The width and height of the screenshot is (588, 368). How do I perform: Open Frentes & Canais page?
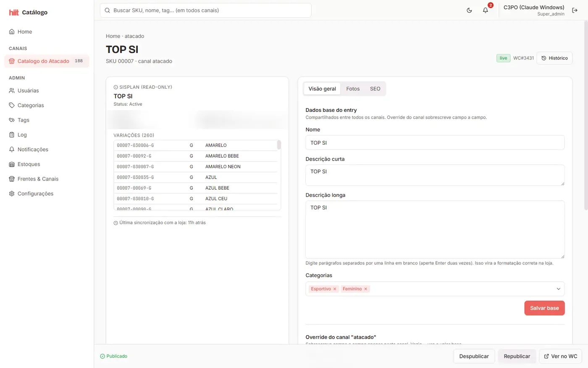pos(47,179)
